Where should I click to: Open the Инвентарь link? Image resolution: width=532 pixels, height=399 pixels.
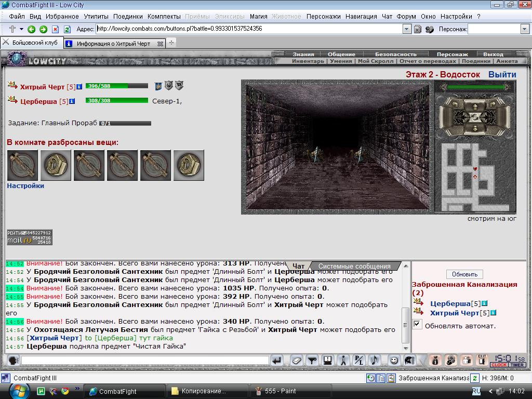tap(308, 61)
